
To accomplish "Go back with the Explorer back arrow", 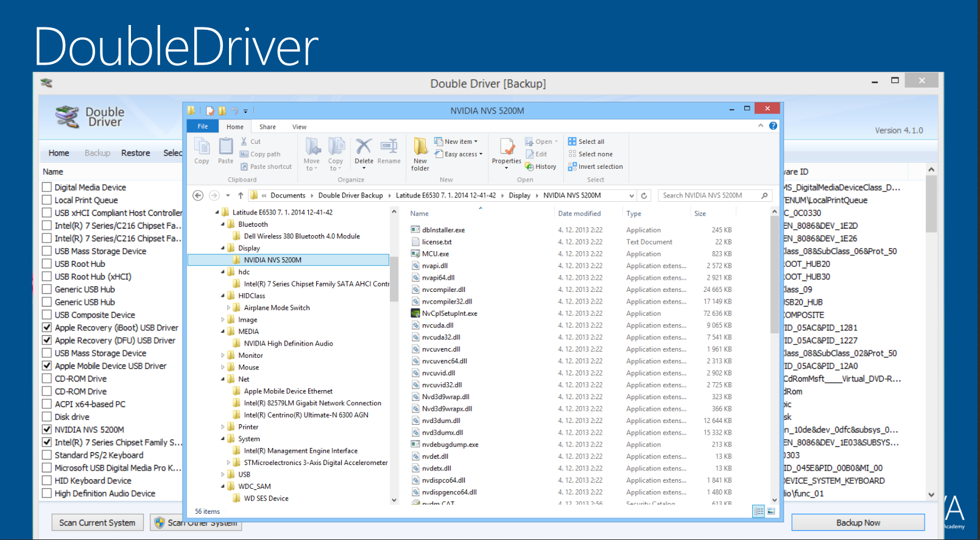I will [198, 196].
